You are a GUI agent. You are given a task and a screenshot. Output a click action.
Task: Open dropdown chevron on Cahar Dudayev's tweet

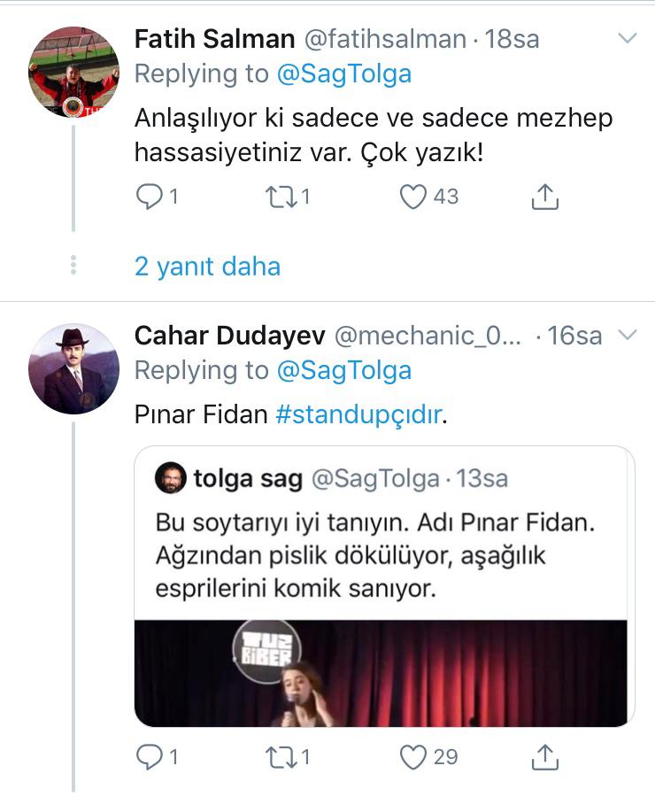(627, 335)
